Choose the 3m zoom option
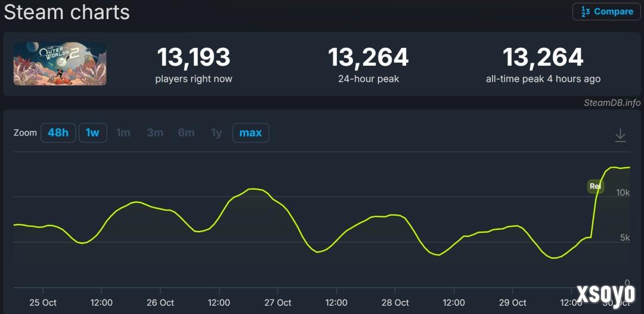The width and height of the screenshot is (644, 314). pos(155,133)
